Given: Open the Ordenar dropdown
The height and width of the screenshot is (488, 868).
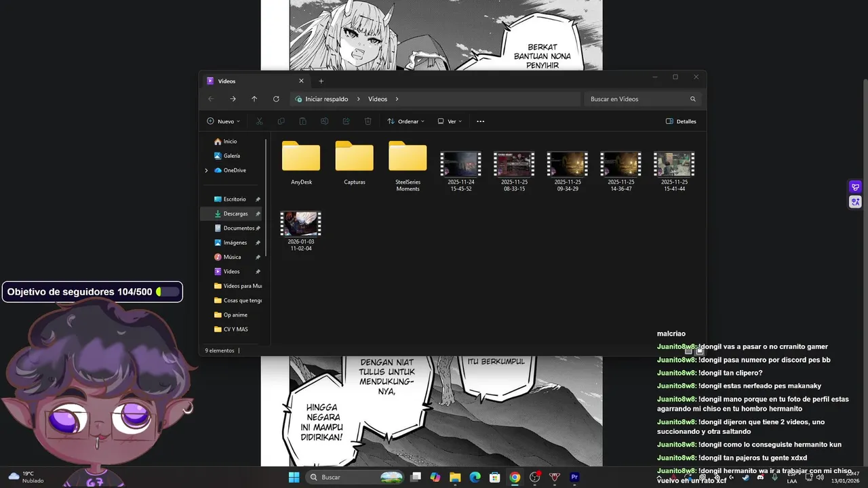Looking at the screenshot, I should (406, 121).
